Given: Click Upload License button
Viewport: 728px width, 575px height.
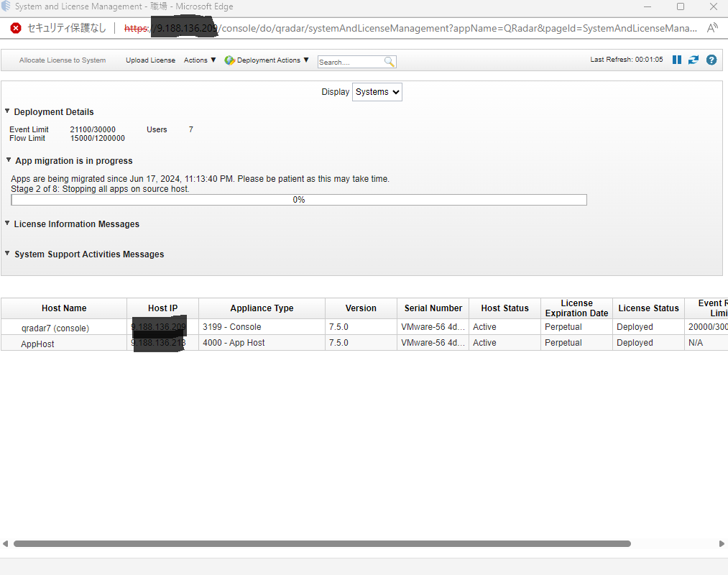Looking at the screenshot, I should click(x=150, y=60).
